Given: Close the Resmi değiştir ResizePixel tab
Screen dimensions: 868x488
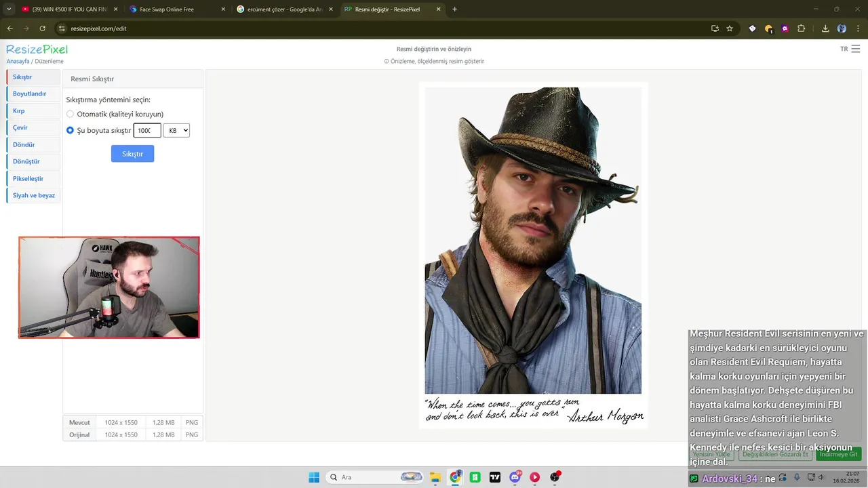Looking at the screenshot, I should point(438,9).
